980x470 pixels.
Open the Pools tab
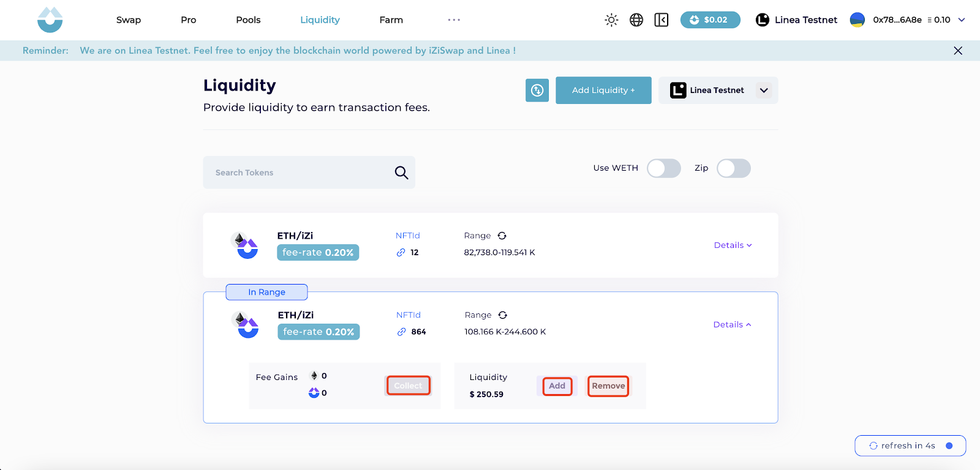248,20
